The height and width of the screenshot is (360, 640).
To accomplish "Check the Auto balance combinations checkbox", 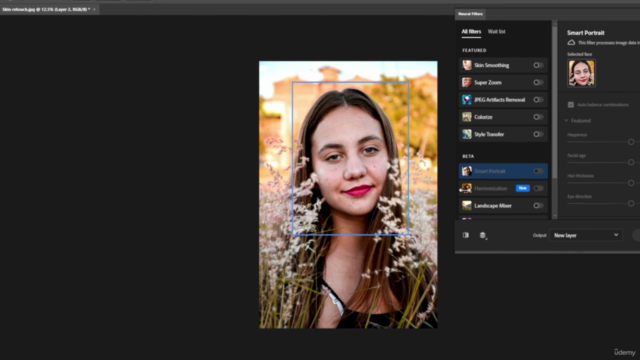I will point(571,105).
